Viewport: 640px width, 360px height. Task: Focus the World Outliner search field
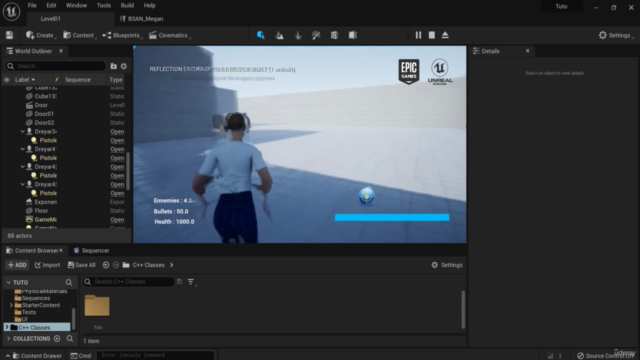pos(56,66)
